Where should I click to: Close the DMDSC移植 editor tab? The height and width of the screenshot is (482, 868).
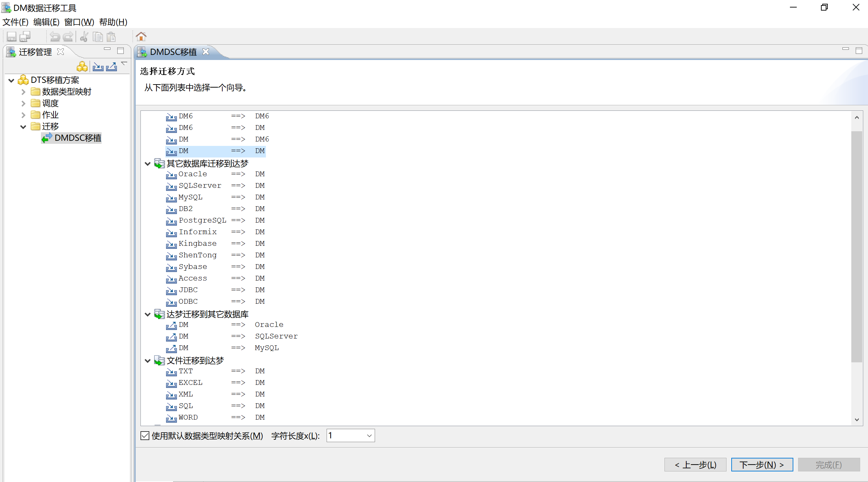coord(206,51)
